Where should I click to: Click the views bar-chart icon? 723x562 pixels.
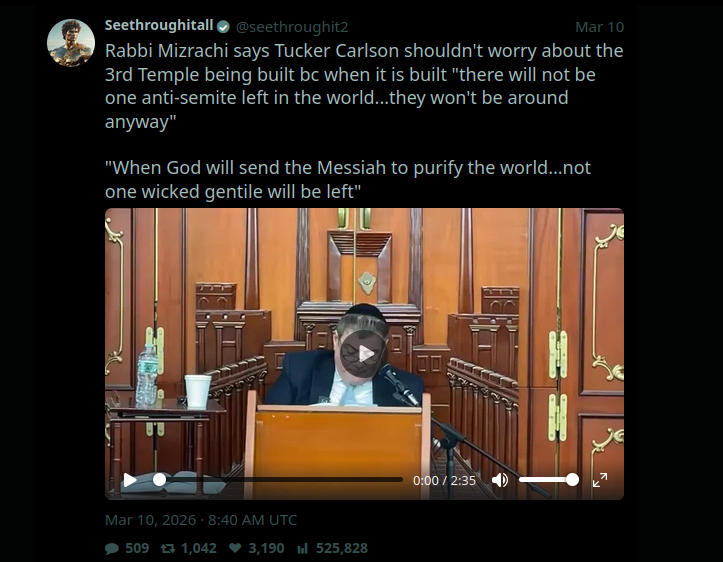click(x=302, y=548)
